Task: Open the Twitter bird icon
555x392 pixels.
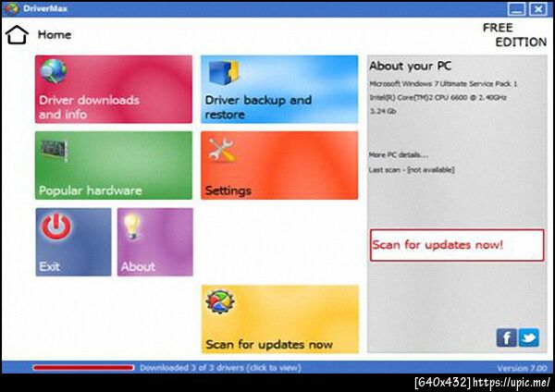Action: [529, 337]
